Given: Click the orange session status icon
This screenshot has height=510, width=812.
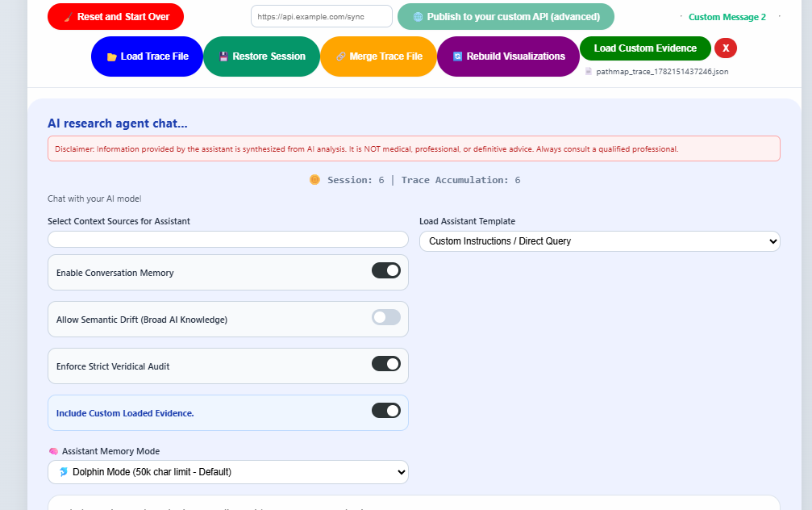Looking at the screenshot, I should 314,179.
